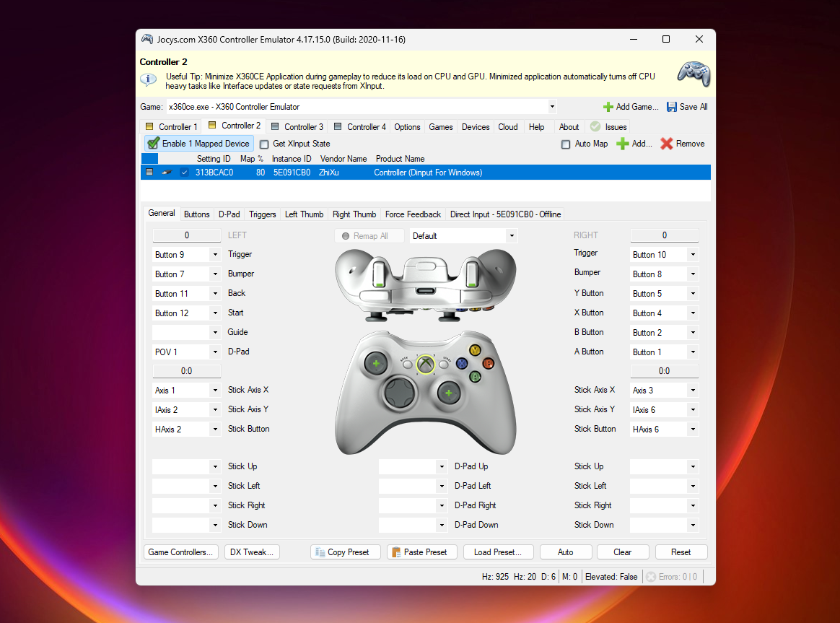Open the D-Pad POV 1 dropdown
This screenshot has height=623, width=840.
[215, 352]
